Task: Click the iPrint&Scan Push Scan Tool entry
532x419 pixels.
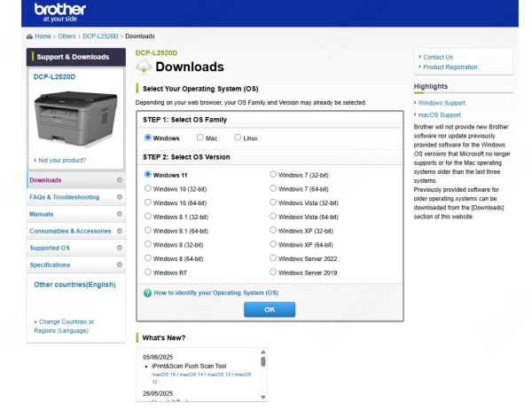Action: [x=189, y=366]
